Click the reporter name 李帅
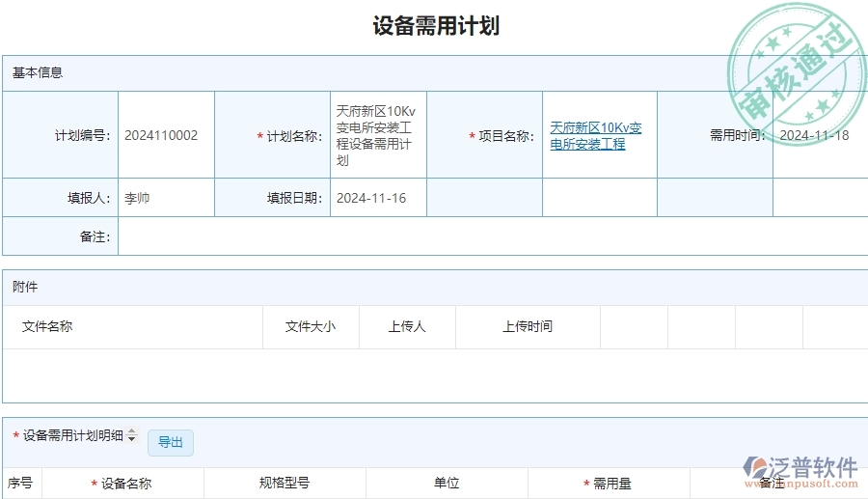This screenshot has width=868, height=499. 137,198
